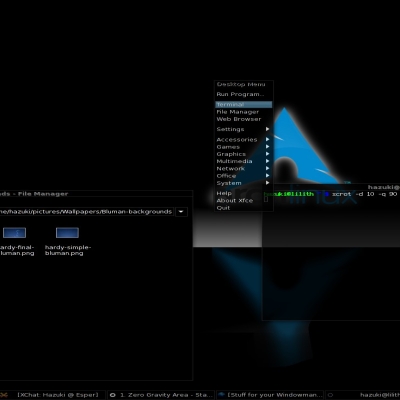Screen dimensions: 400x400
Task: Open About Xfce entry
Action: 244,201
